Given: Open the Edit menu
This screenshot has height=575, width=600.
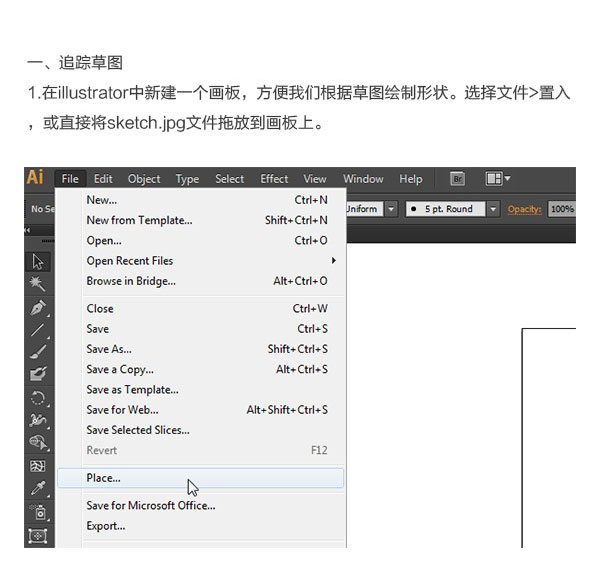Looking at the screenshot, I should point(103,179).
